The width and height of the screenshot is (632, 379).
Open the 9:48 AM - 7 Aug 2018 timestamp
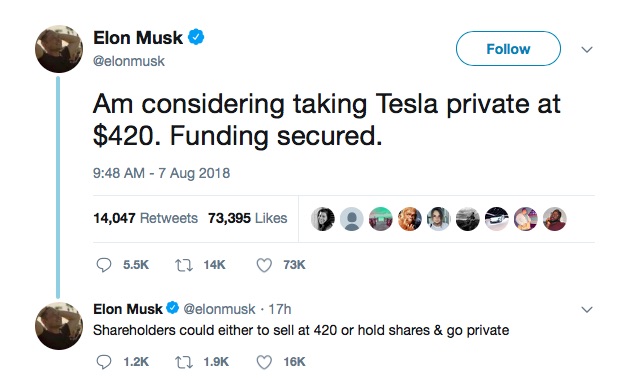coord(161,173)
